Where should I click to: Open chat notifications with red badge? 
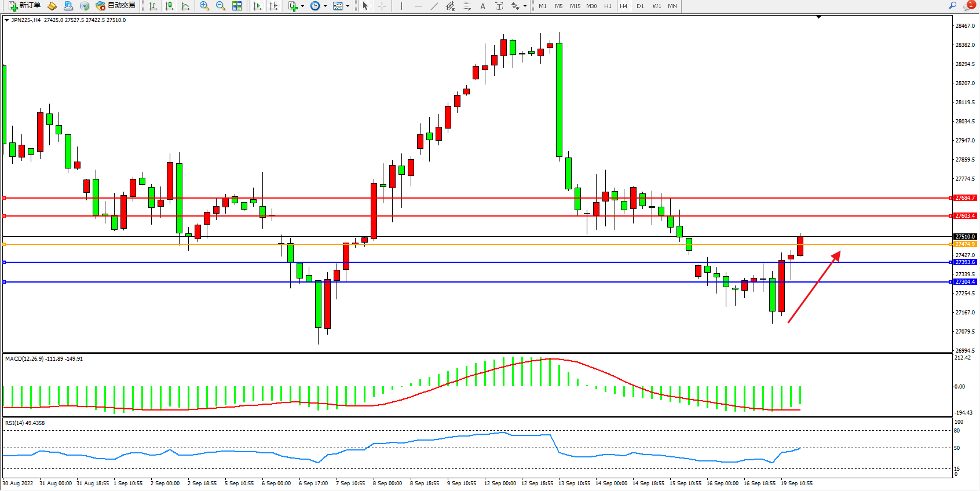[x=968, y=6]
